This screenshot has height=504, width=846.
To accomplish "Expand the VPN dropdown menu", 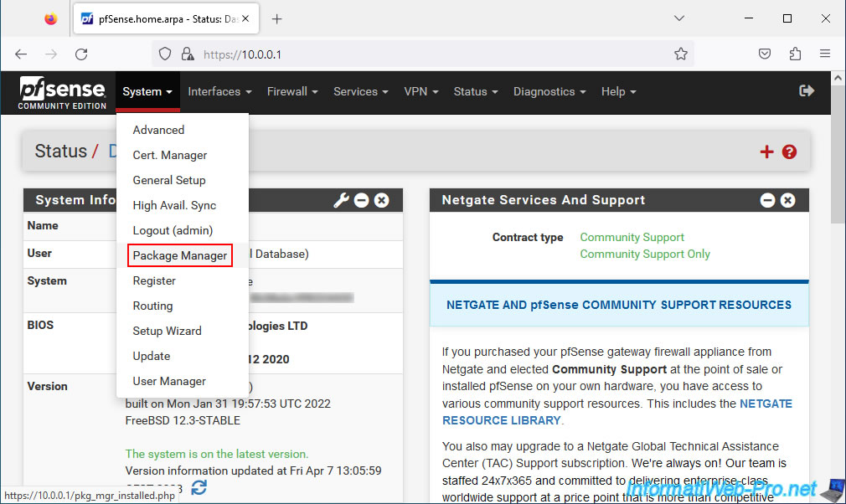I will pos(420,91).
